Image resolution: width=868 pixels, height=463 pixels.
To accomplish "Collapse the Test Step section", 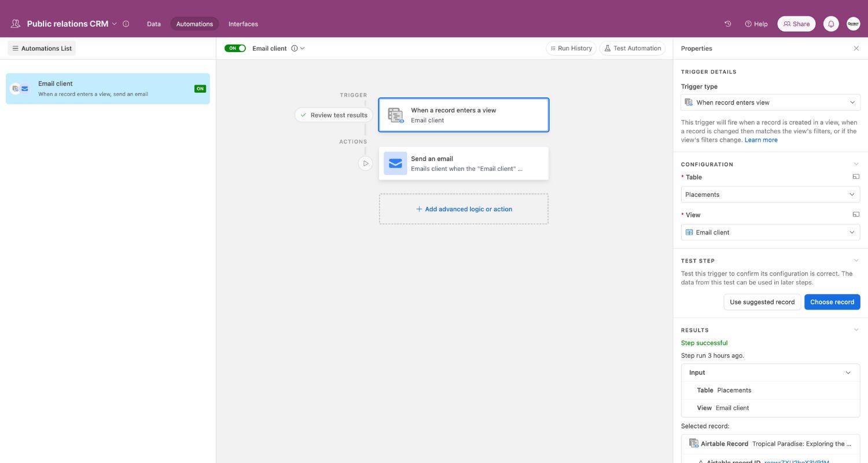I will pos(856,260).
